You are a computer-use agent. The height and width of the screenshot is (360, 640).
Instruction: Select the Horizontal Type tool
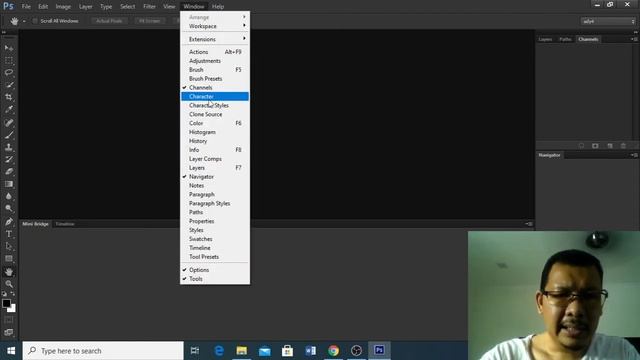tap(9, 234)
